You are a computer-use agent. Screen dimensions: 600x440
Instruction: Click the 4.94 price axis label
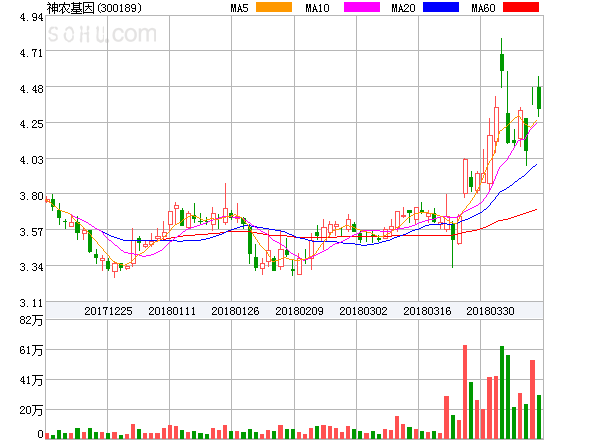pyautogui.click(x=31, y=18)
